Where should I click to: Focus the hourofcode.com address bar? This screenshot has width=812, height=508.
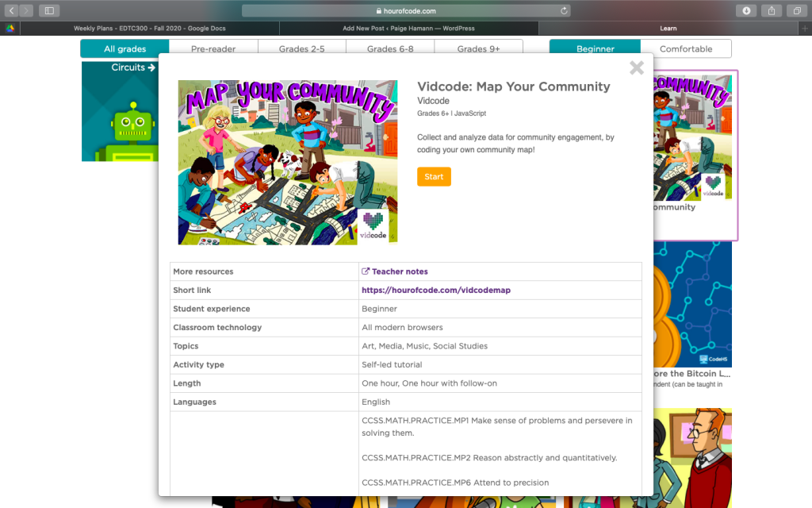(406, 10)
